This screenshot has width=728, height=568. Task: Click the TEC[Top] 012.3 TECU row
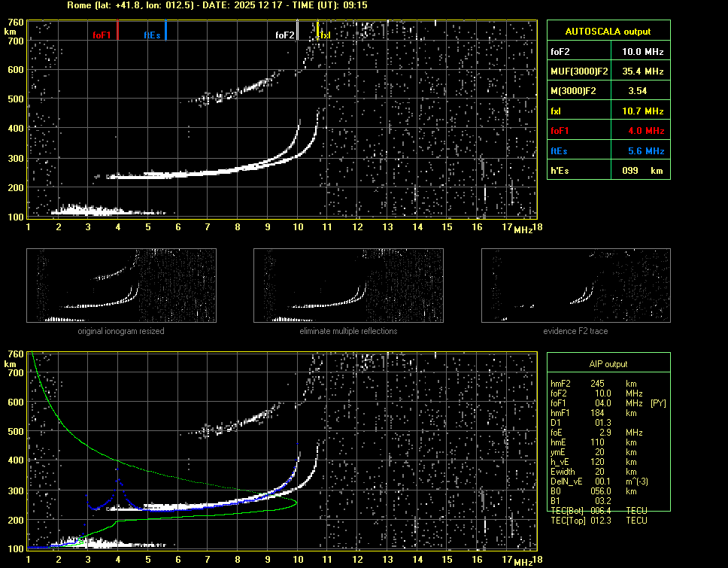tap(599, 521)
